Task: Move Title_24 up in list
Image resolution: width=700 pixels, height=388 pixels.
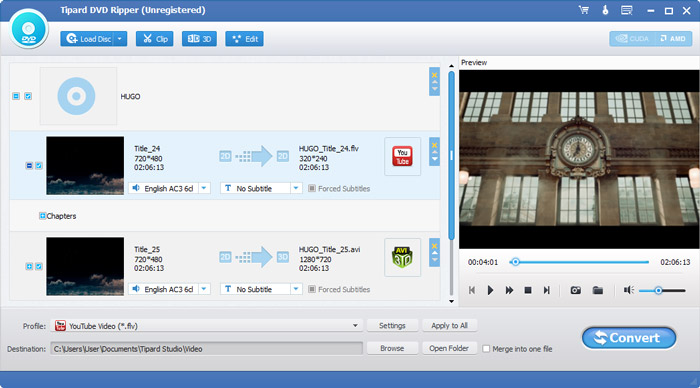Action: coord(434,152)
